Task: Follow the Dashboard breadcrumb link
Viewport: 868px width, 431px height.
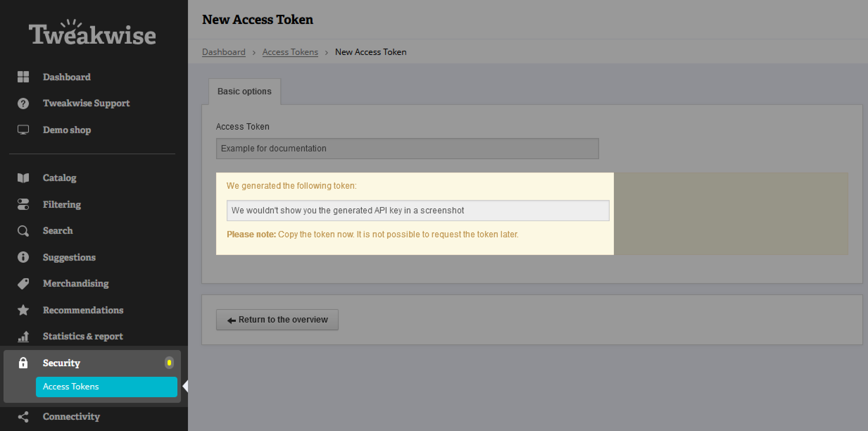Action: point(224,52)
